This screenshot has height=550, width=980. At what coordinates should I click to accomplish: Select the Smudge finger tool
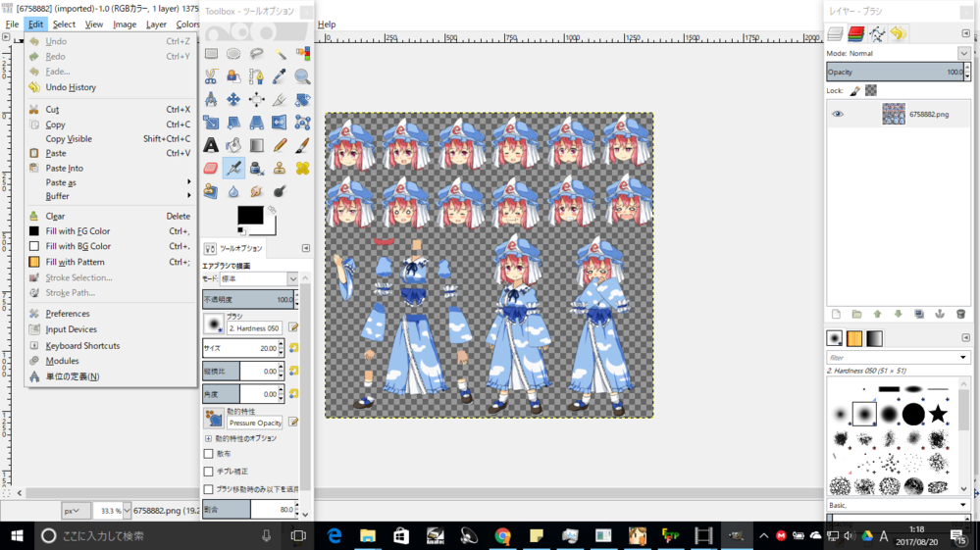[256, 191]
